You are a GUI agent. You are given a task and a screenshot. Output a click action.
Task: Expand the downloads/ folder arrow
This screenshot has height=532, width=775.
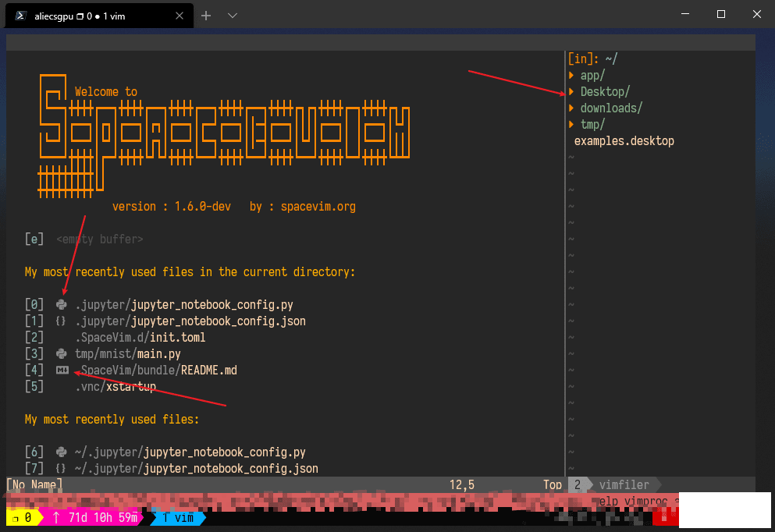click(572, 108)
